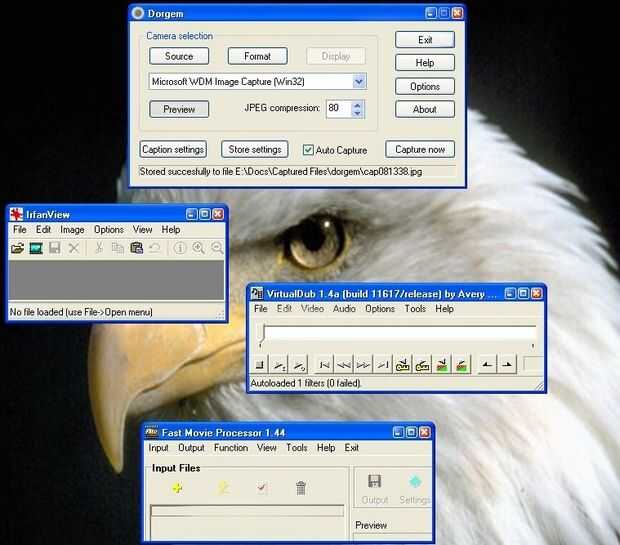Set the mark-in point in VirtualDub

[487, 365]
